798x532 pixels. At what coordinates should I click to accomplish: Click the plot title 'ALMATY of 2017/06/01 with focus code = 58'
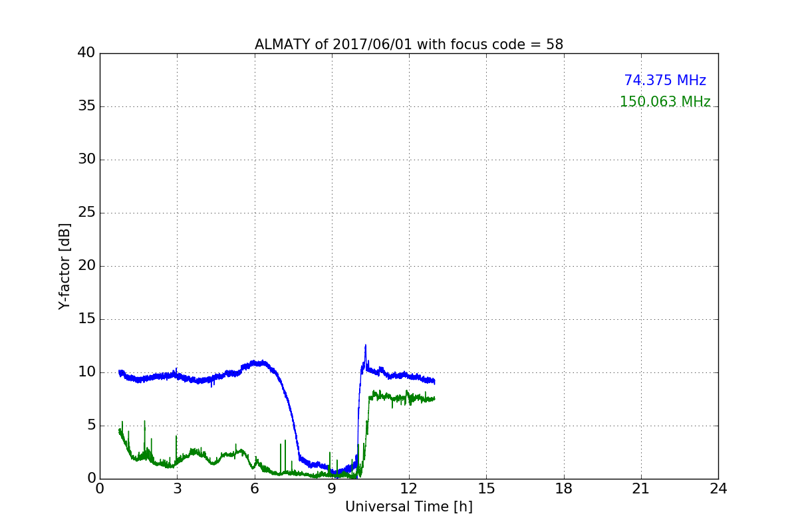tap(409, 45)
